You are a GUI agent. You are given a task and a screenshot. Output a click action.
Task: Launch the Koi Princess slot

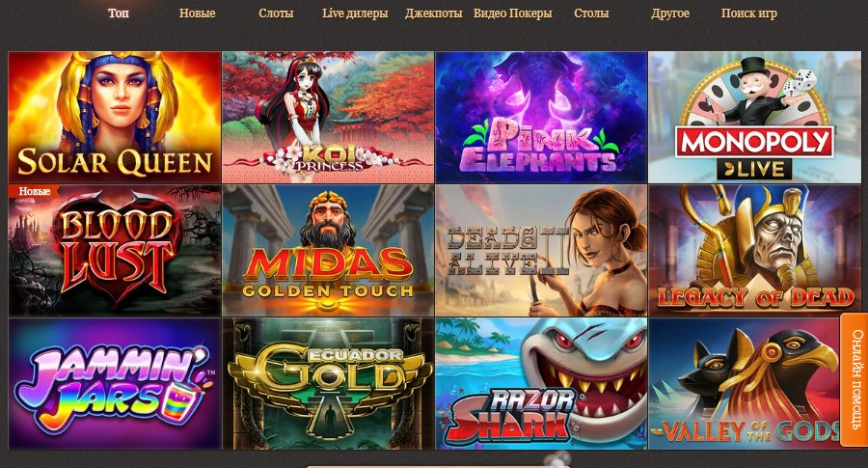coord(328,118)
